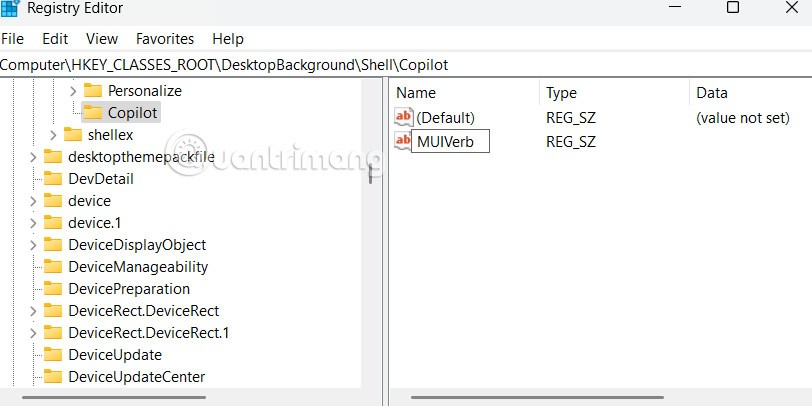Select the shellex key label
The width and height of the screenshot is (812, 406).
tap(110, 135)
